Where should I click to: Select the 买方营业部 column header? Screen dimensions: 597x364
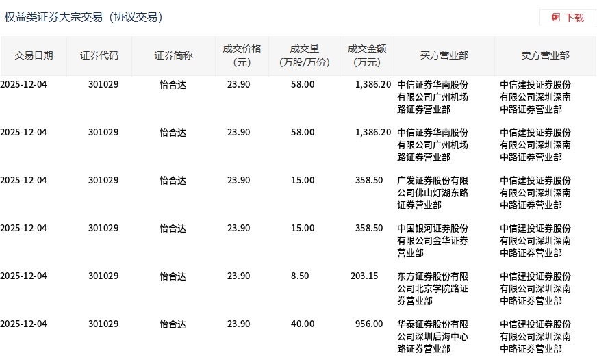coord(444,55)
